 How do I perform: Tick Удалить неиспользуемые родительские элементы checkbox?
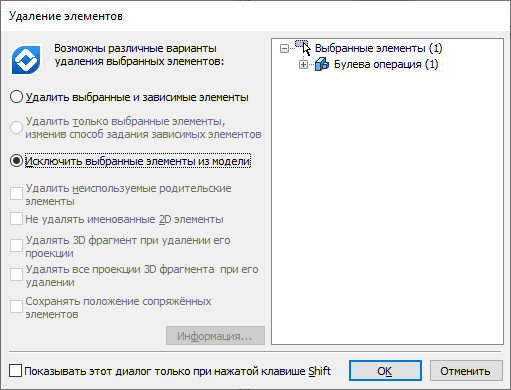click(16, 193)
